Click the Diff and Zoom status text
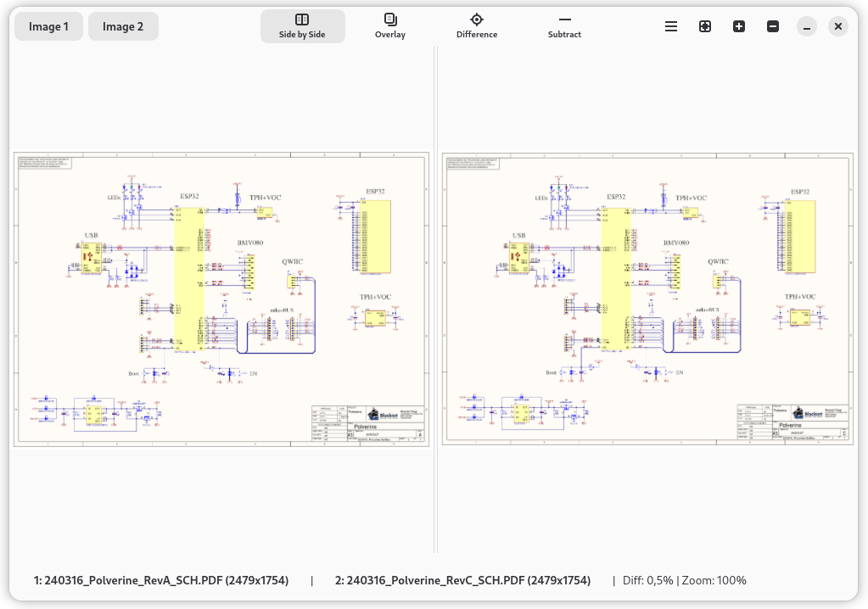 point(684,581)
